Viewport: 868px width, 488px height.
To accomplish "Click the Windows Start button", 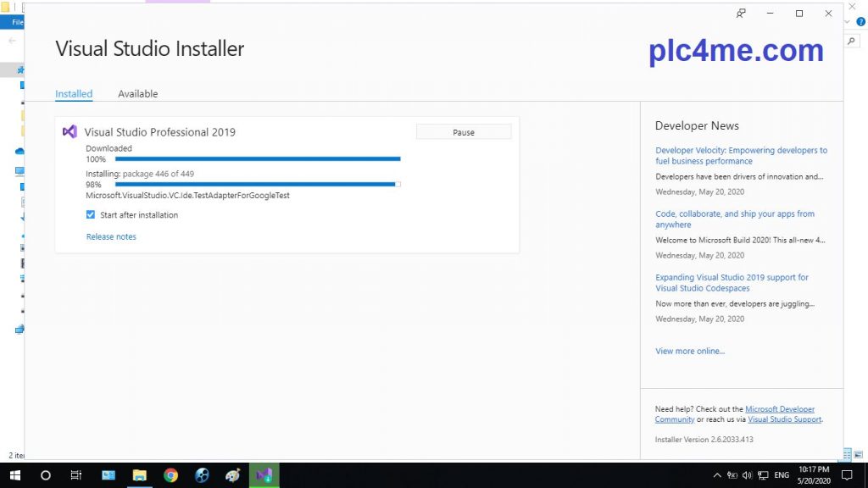I will click(x=14, y=475).
